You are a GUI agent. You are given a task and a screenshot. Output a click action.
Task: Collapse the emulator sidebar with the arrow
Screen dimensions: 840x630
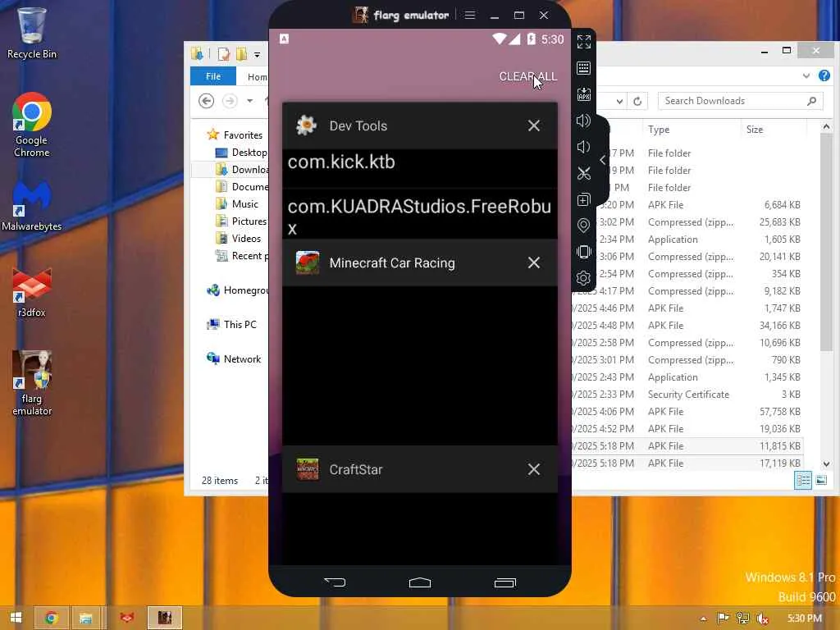click(x=603, y=160)
